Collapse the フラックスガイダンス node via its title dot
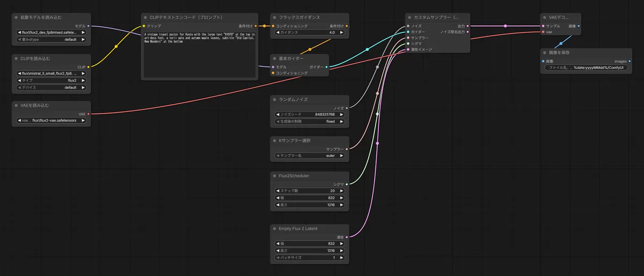The height and width of the screenshot is (276, 644). pos(275,18)
